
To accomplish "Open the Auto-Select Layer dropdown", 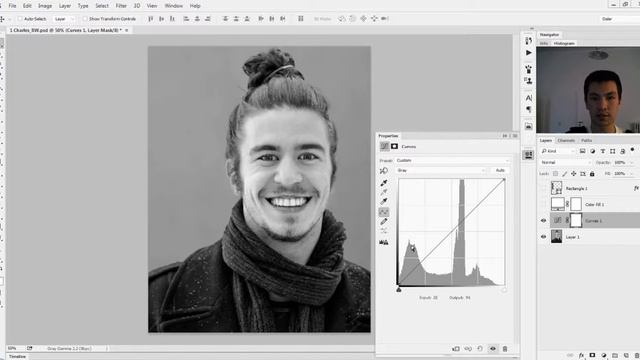I will (x=63, y=19).
